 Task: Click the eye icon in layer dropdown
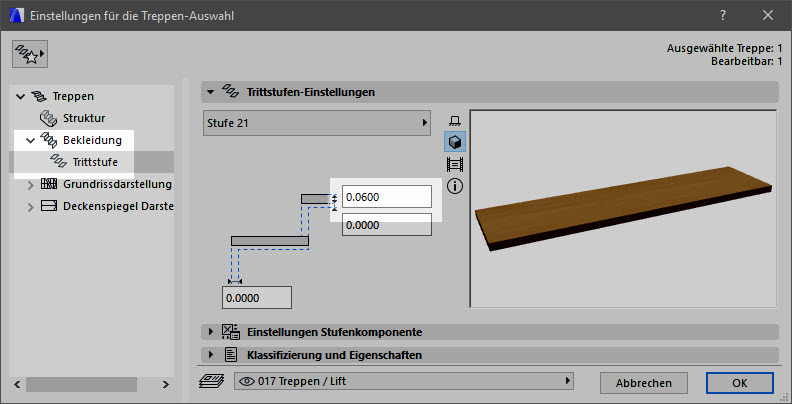pos(246,381)
